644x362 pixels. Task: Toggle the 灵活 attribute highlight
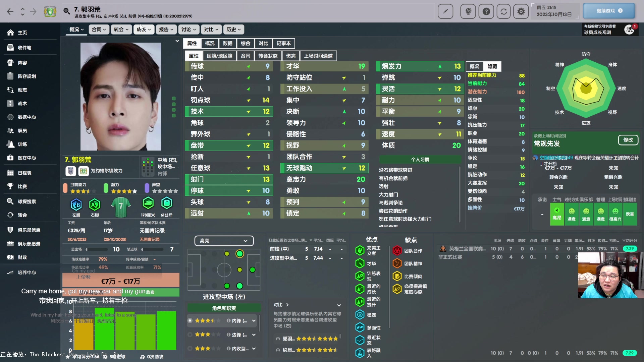[420, 89]
